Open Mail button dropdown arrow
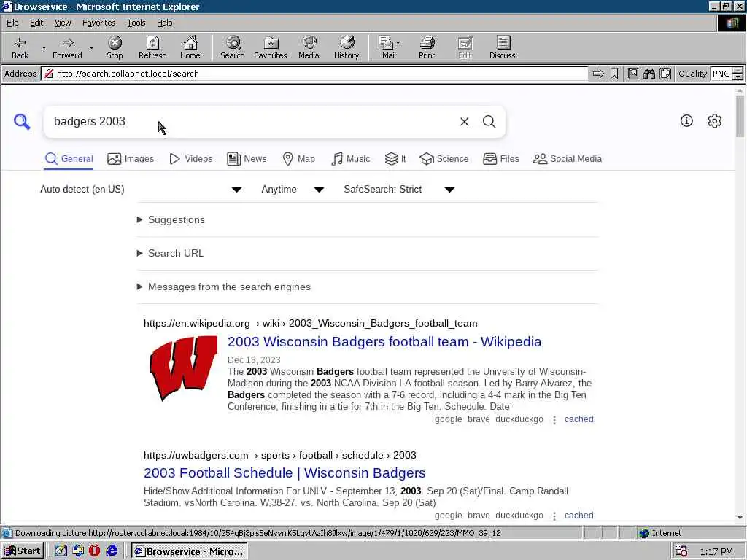The width and height of the screenshot is (747, 560). (x=398, y=43)
